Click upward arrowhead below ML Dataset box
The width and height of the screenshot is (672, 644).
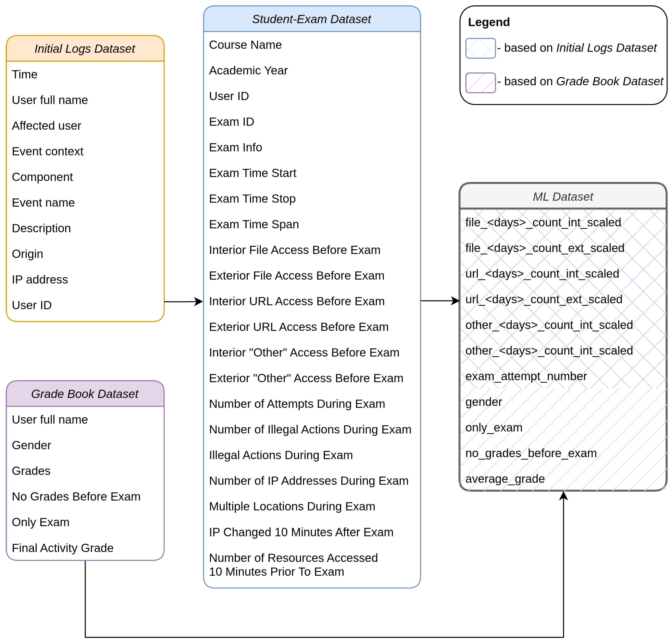click(x=563, y=496)
